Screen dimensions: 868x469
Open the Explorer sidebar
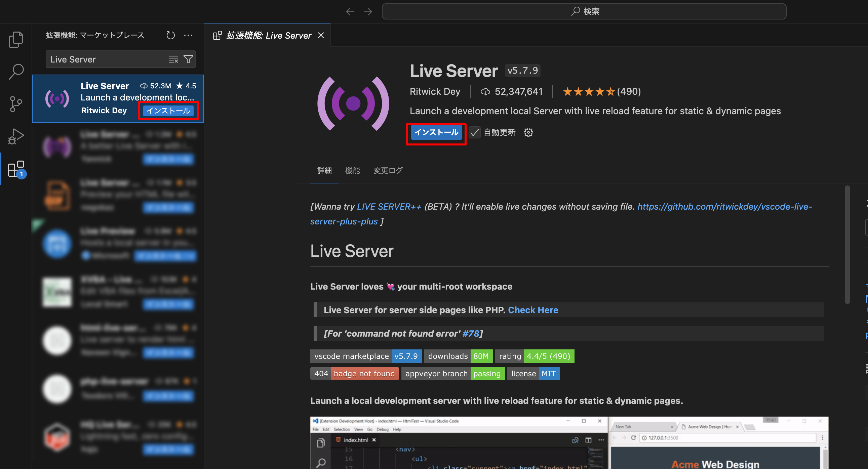click(x=15, y=39)
